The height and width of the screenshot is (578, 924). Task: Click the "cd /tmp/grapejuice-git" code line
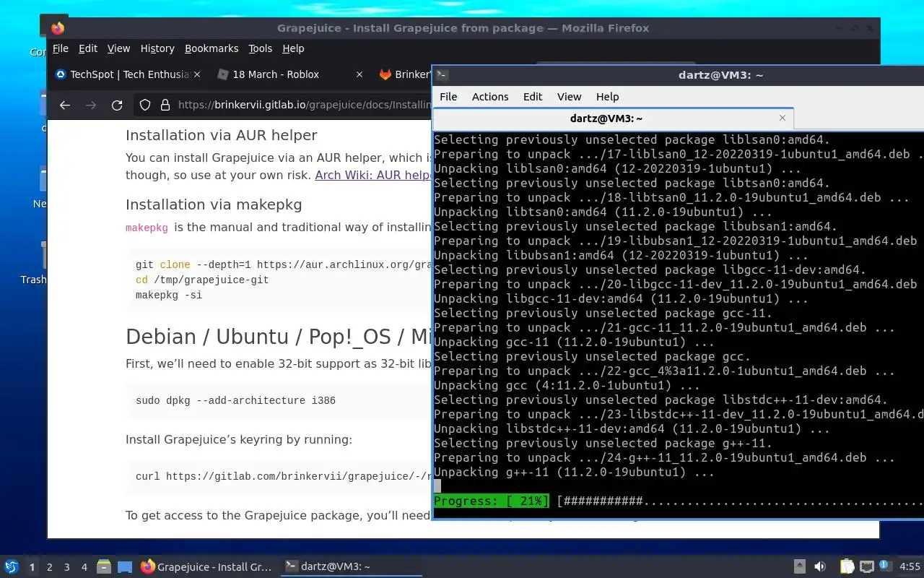(x=202, y=280)
